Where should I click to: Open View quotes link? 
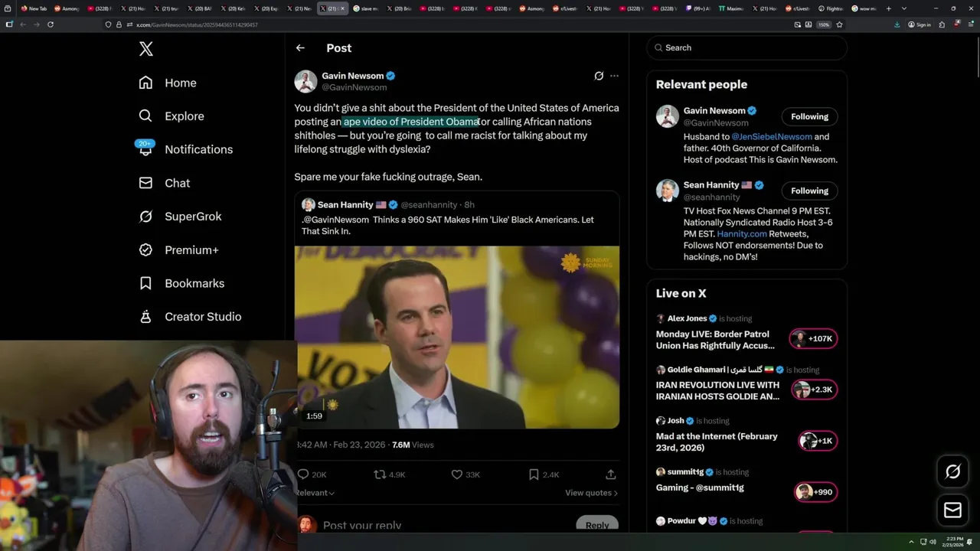tap(591, 493)
